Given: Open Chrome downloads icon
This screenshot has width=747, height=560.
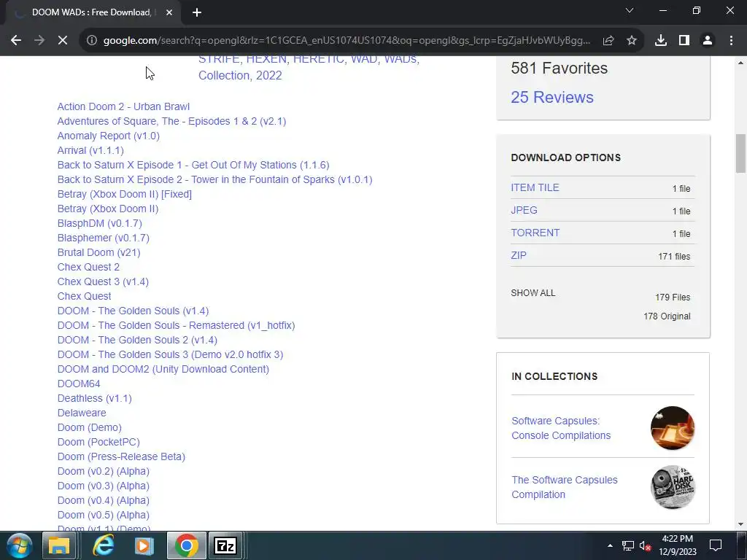Looking at the screenshot, I should pos(661,41).
